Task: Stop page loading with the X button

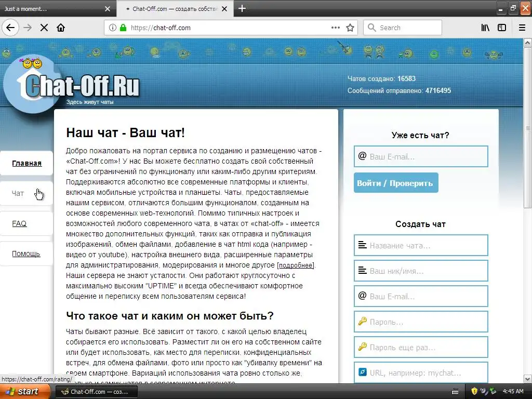Action: [x=44, y=28]
